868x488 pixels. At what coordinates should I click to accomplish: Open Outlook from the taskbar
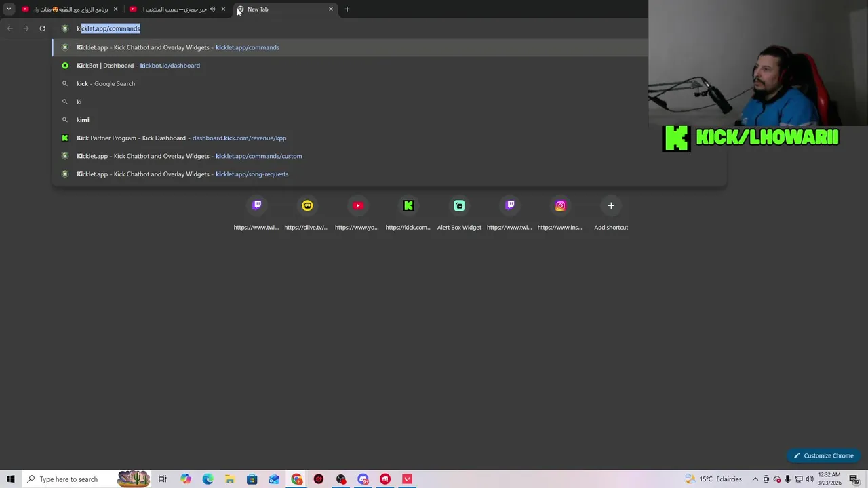(274, 479)
